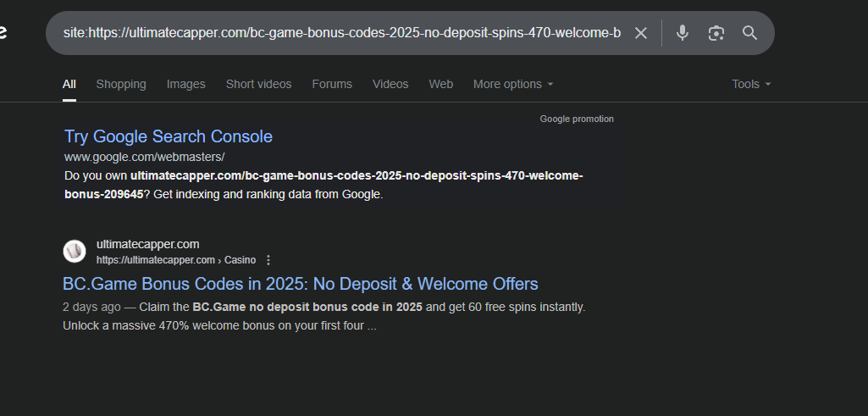Submit query with magnifying glass icon

click(749, 33)
